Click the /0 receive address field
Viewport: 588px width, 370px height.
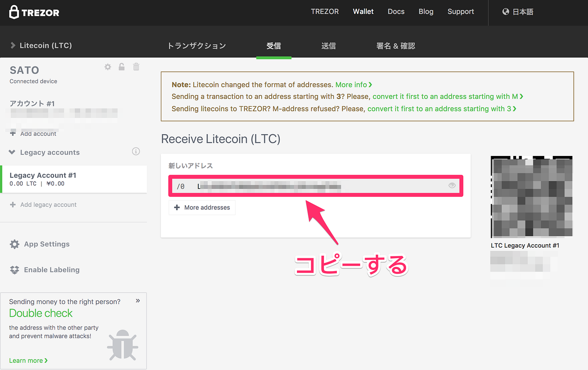click(316, 186)
